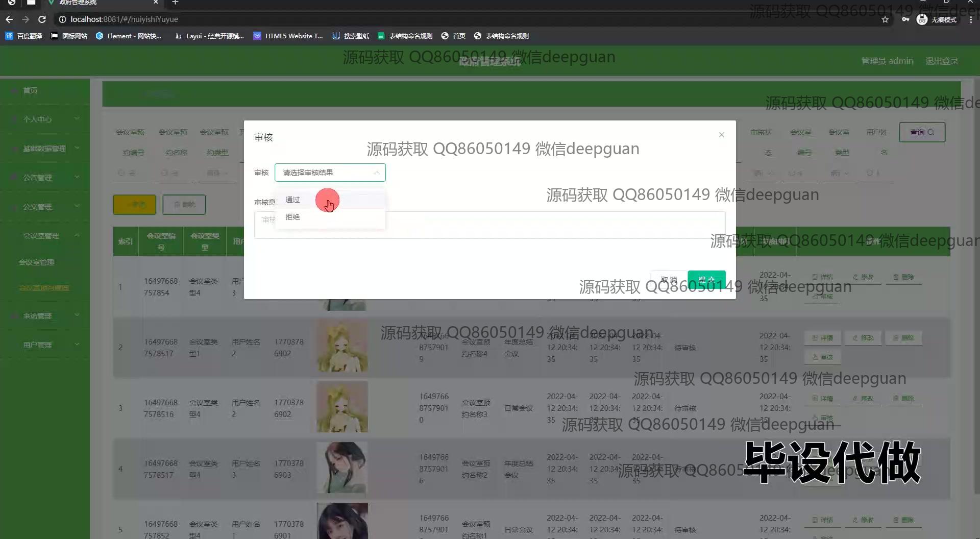Expand the 公告管理 sidebar menu

coord(45,178)
